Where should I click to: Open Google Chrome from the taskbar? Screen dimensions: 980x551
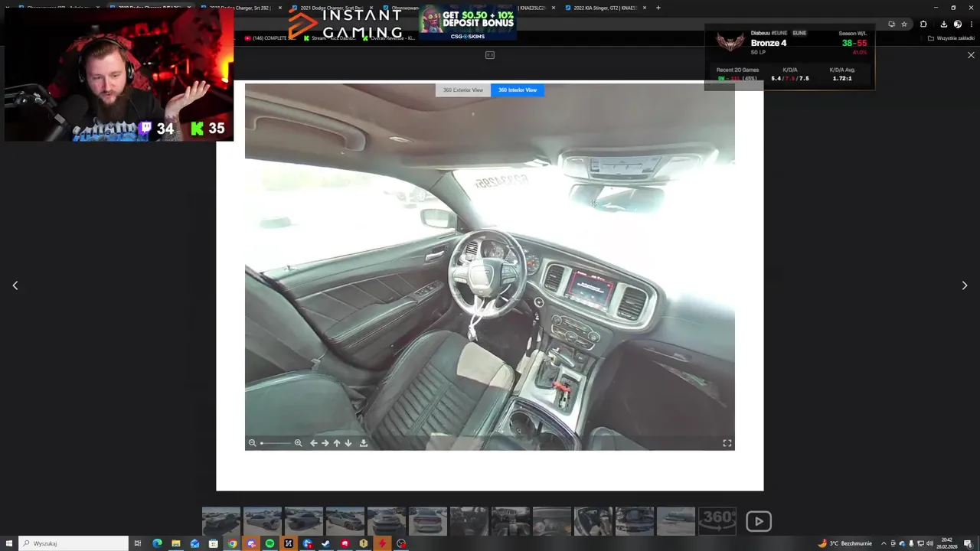(x=232, y=543)
